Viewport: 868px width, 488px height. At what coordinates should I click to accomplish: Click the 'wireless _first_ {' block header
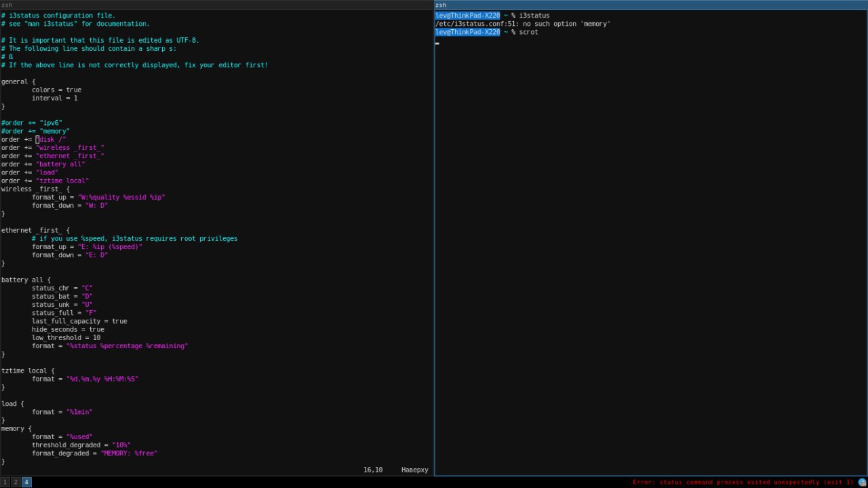click(x=35, y=189)
